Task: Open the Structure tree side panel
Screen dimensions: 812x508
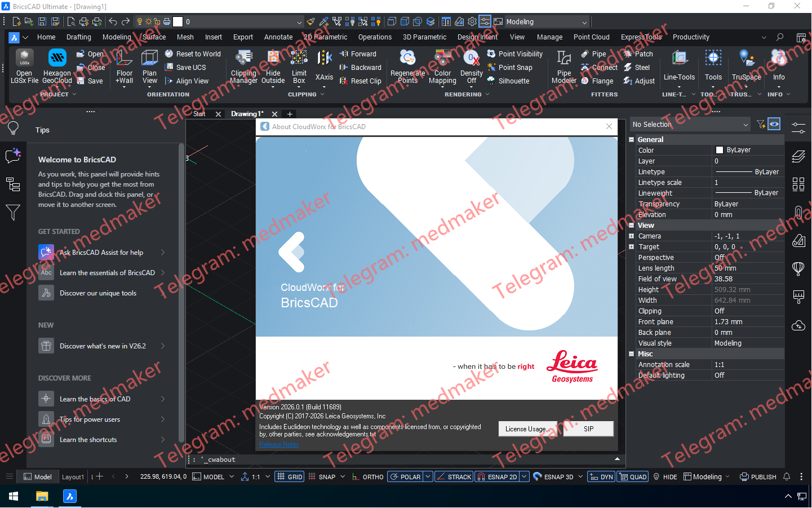Action: (13, 184)
